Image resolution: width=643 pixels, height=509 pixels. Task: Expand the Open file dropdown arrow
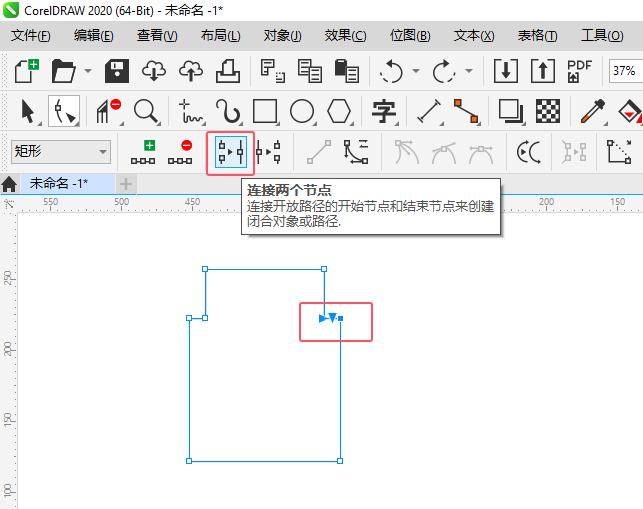(87, 71)
